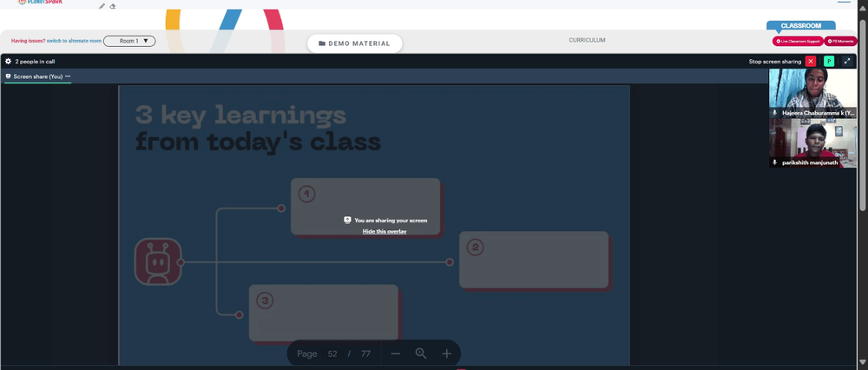
Task: Click the page number field showing 52
Action: point(332,354)
